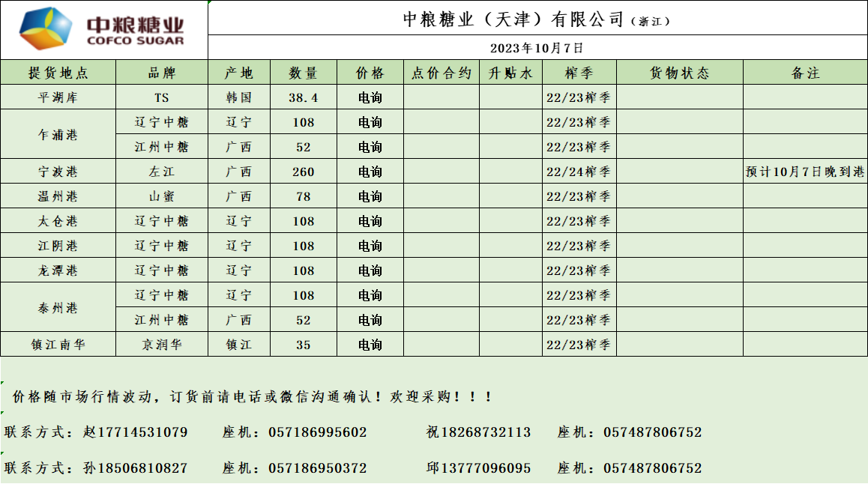Select the note 预计10月7日晚到港
This screenshot has width=868, height=484.
(805, 172)
